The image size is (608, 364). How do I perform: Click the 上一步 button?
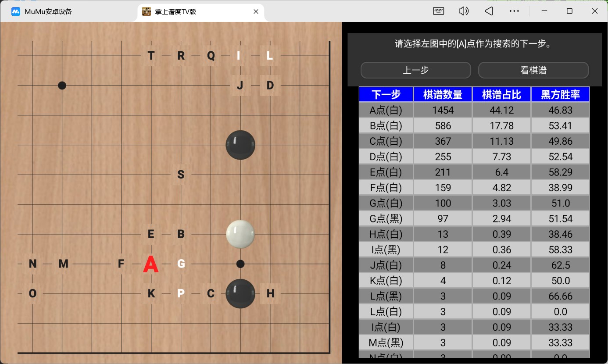point(415,70)
